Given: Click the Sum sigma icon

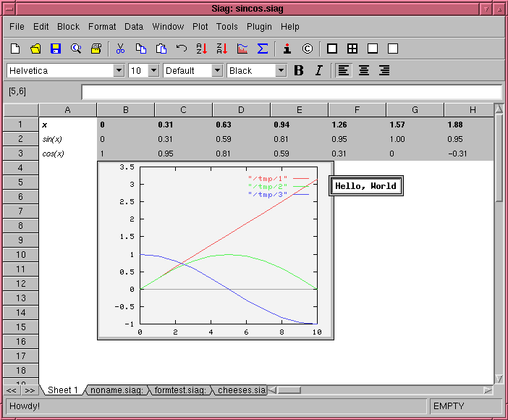Looking at the screenshot, I should click(263, 49).
